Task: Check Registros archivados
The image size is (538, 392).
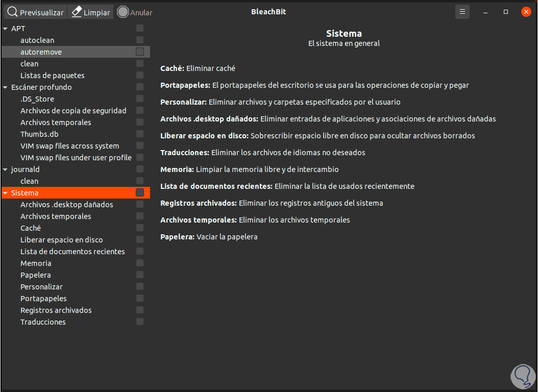Action: [x=140, y=310]
